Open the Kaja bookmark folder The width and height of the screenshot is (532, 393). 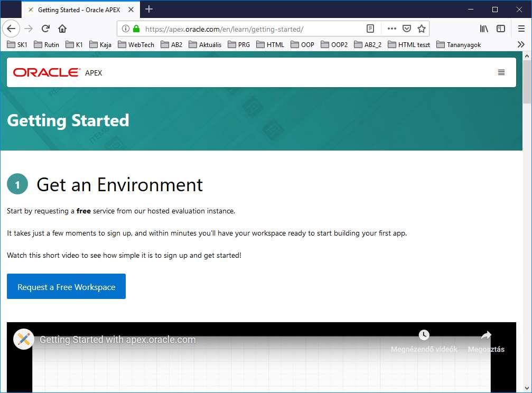(100, 44)
